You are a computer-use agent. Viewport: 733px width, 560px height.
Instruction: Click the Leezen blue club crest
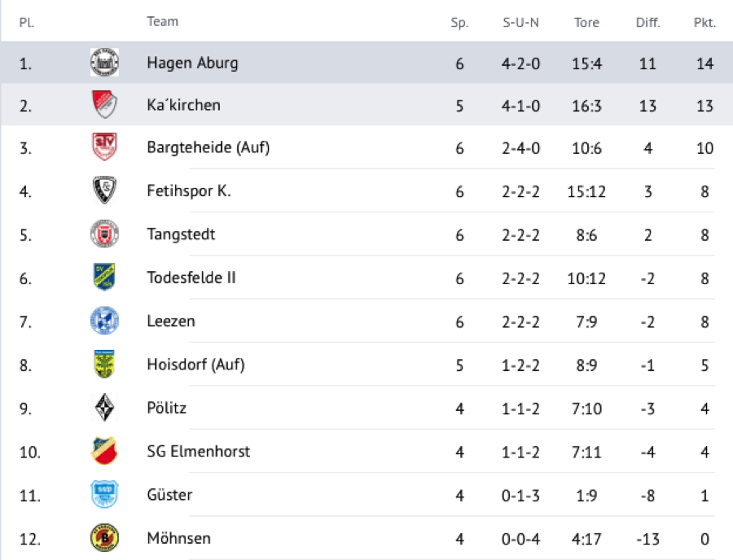pos(104,321)
